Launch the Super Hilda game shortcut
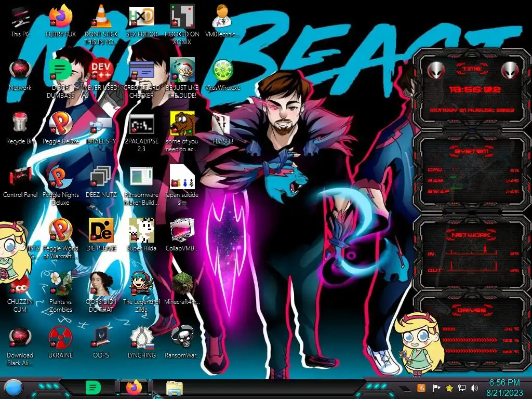This screenshot has height=399, width=532. pyautogui.click(x=141, y=235)
